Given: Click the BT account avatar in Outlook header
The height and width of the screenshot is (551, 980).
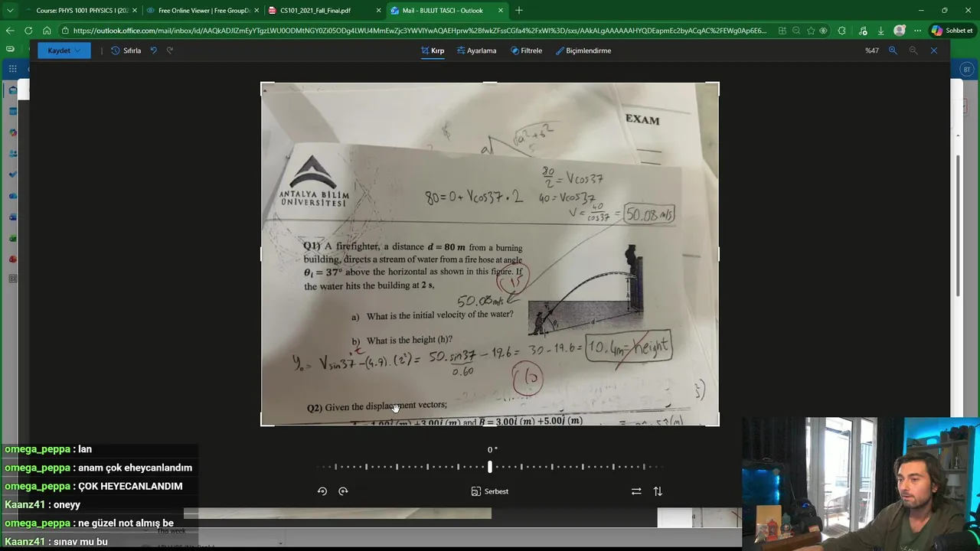Looking at the screenshot, I should coord(966,69).
